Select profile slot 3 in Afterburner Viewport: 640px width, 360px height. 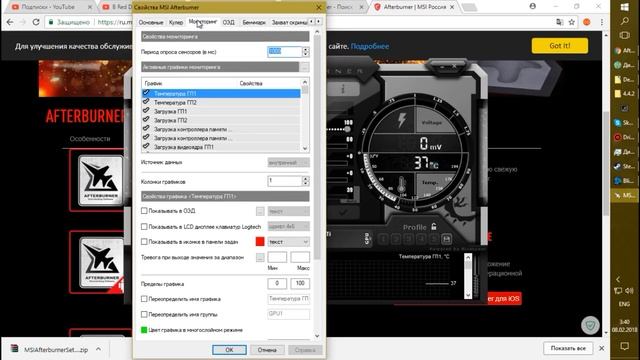[409, 239]
